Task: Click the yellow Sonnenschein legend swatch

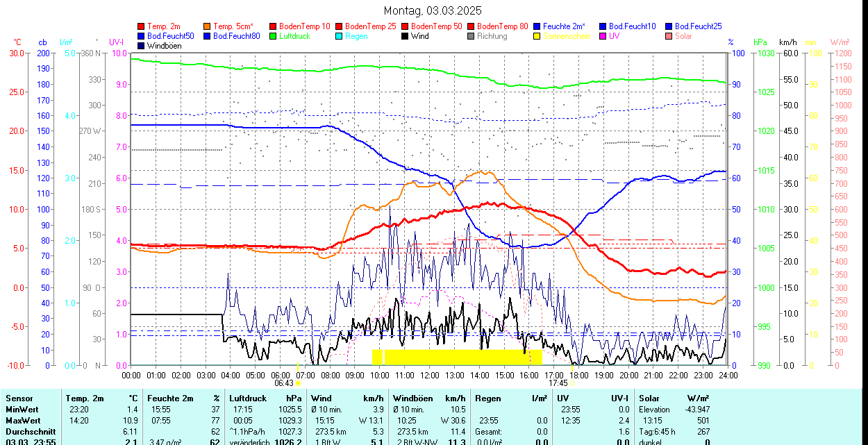Action: click(x=537, y=36)
